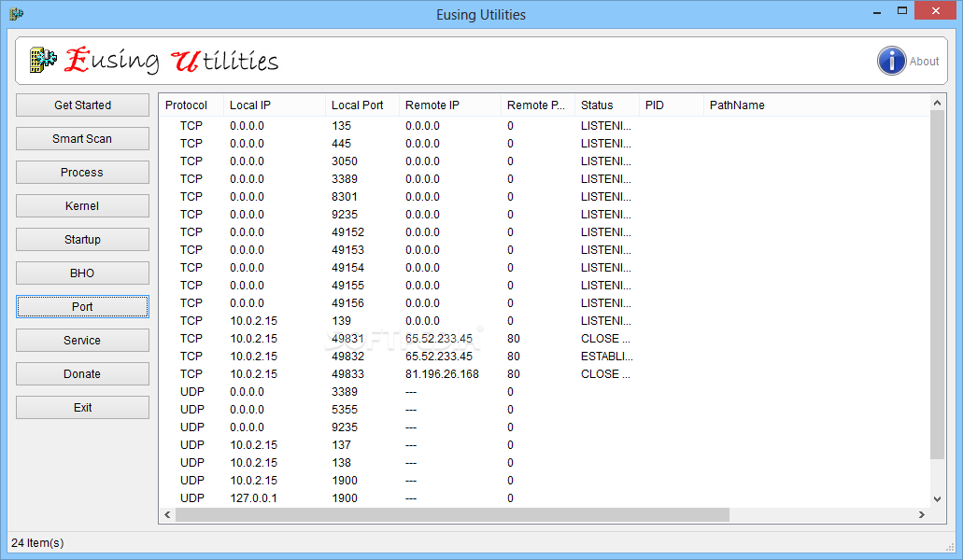Sort by Local IP column header
The image size is (963, 560).
click(x=274, y=105)
